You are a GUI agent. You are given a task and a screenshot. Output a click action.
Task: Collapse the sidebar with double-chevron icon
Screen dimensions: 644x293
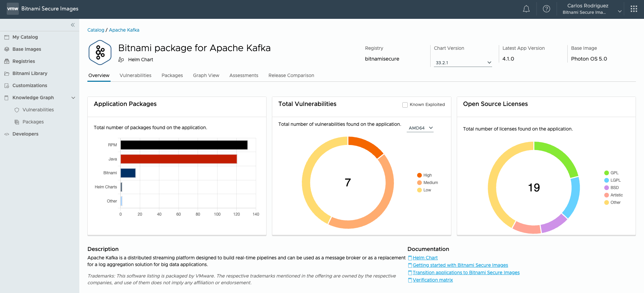tap(73, 25)
